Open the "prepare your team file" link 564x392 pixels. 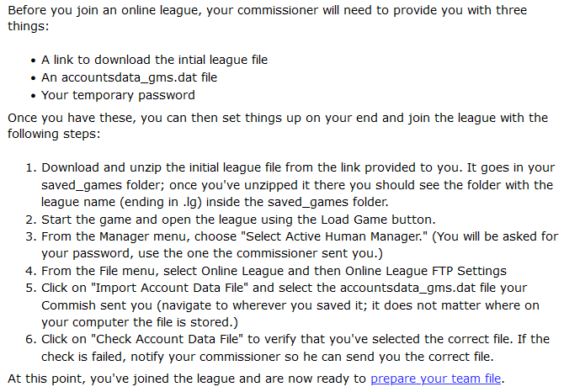[x=435, y=379]
